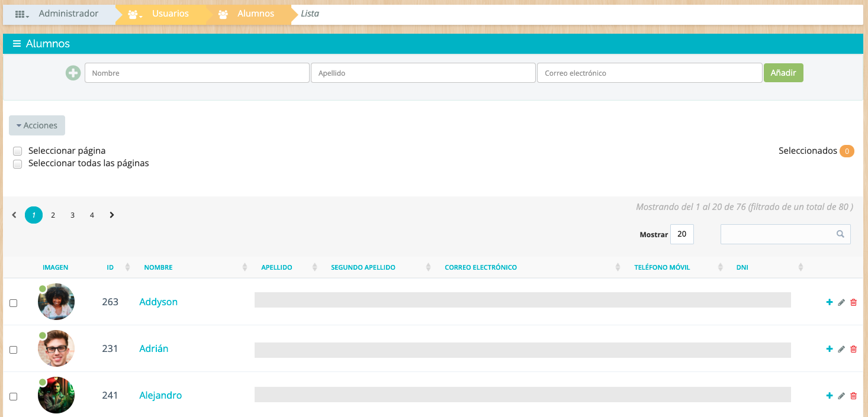868x417 pixels.
Task: Click the plus icon in Addyson's row
Action: 830,302
